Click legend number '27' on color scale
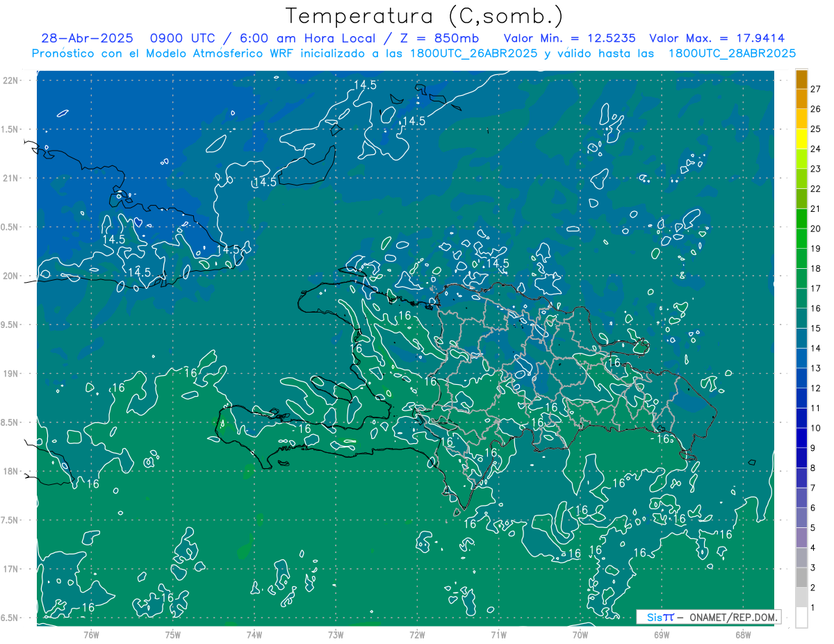 [x=816, y=89]
